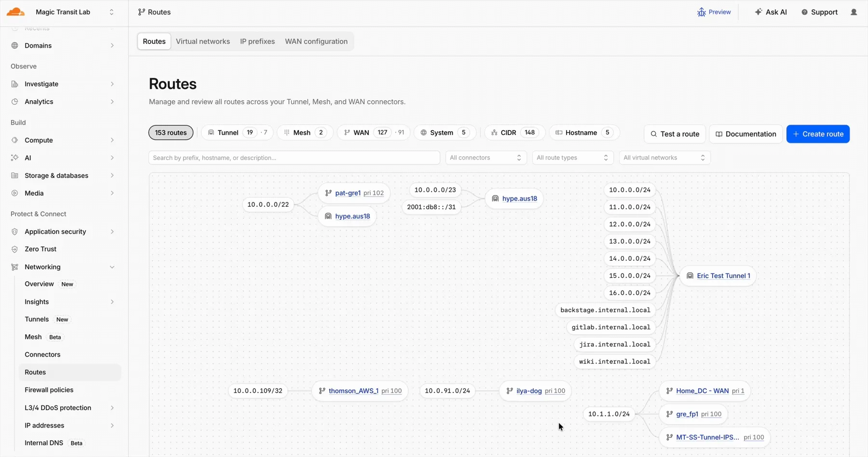The width and height of the screenshot is (868, 457).
Task: Click the route search input field
Action: click(x=294, y=158)
